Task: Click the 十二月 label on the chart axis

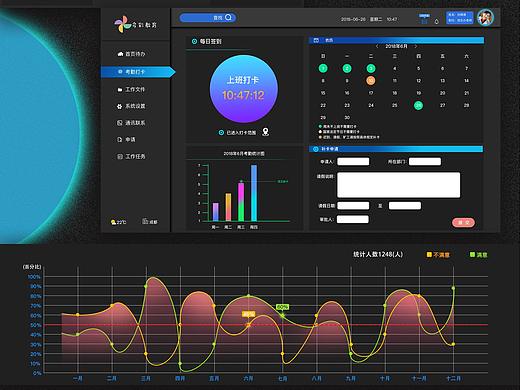Action: (x=453, y=378)
